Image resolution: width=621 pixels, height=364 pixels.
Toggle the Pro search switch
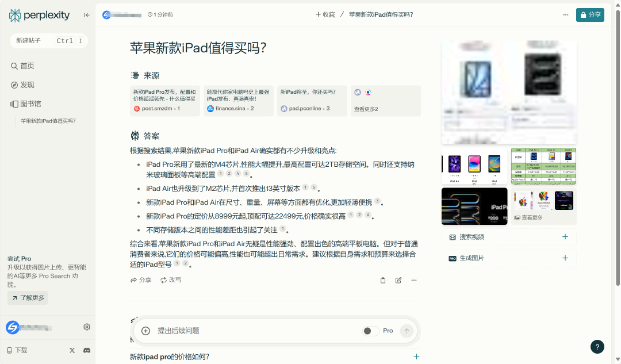(x=371, y=331)
